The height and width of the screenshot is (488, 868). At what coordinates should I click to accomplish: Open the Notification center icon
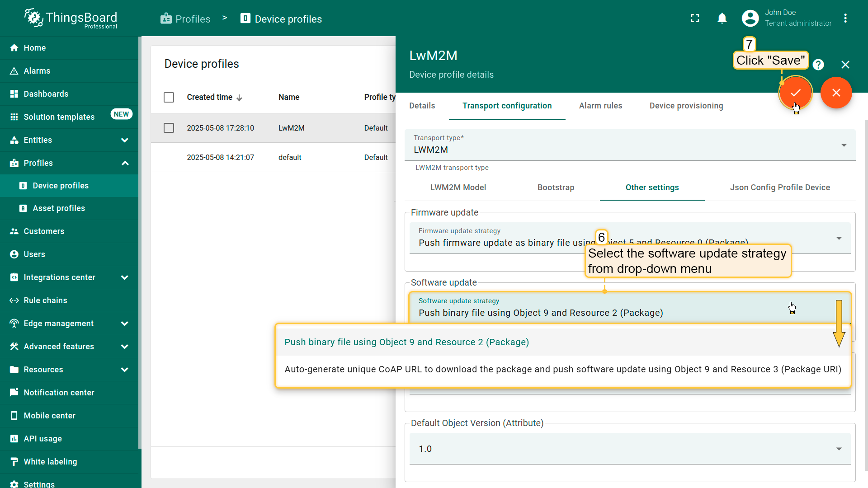pos(14,393)
